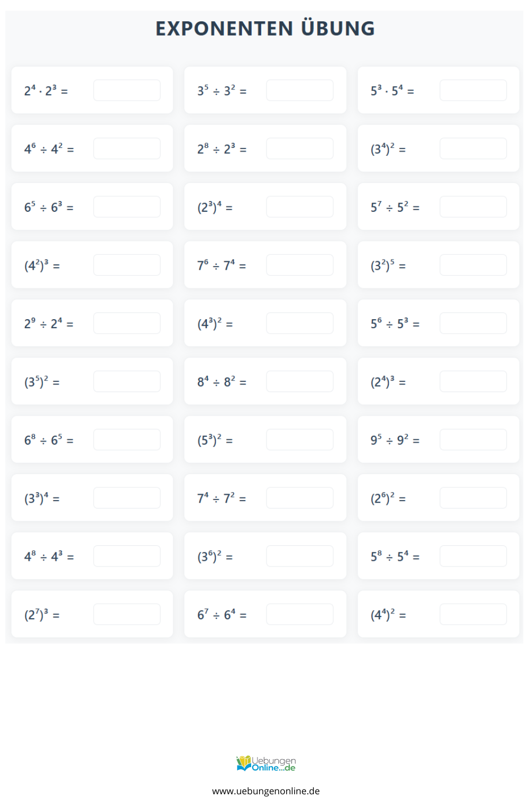Click the Exponenten Übung heading

coord(265,28)
